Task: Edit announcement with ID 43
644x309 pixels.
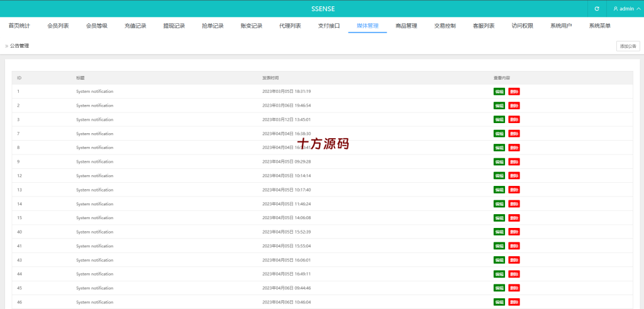Action: 499,260
